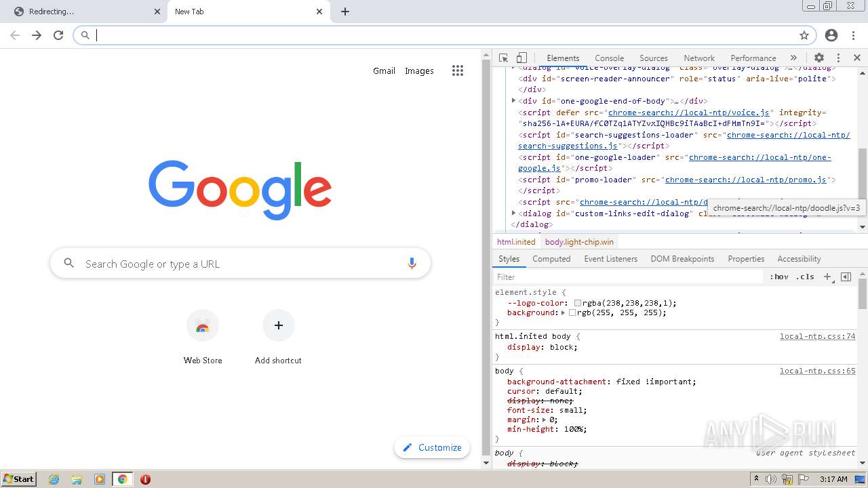Open the DevTools three-dot customize menu
Viewport: 868px width, 488px height.
coord(838,58)
